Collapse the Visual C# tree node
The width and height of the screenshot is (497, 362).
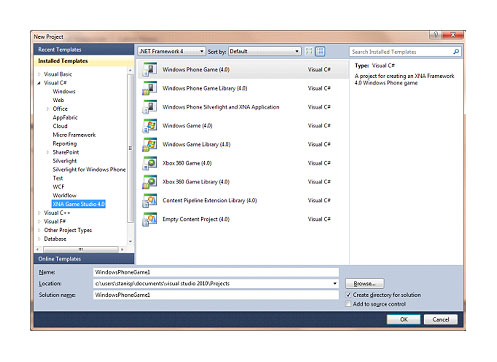[39, 83]
